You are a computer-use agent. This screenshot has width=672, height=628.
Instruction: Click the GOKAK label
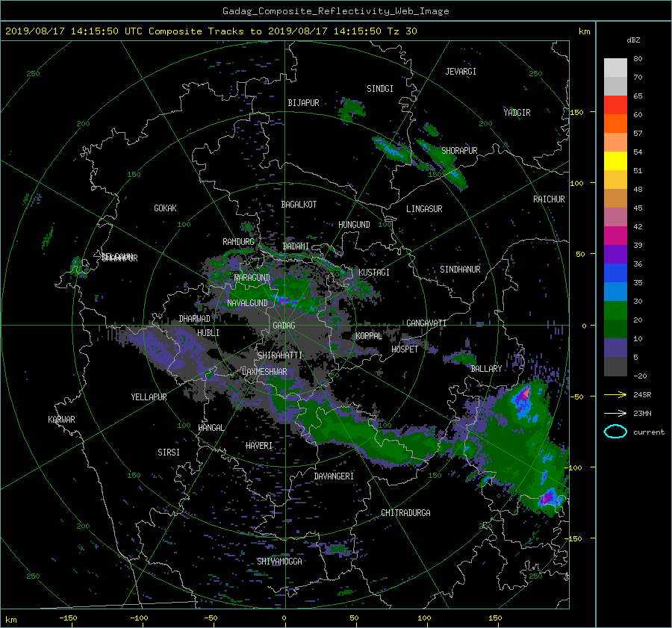click(166, 208)
